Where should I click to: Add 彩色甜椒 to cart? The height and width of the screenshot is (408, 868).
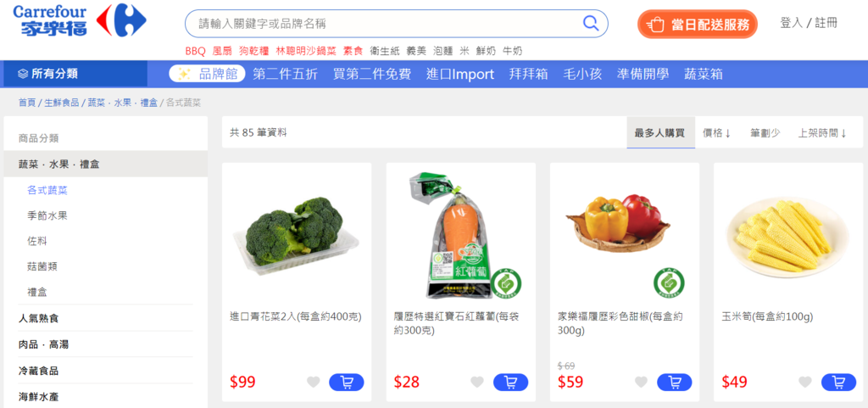pyautogui.click(x=674, y=382)
